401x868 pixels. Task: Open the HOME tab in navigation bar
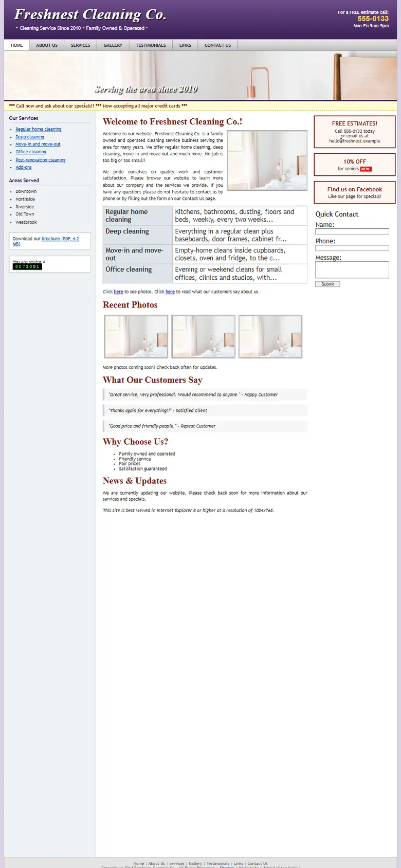(x=17, y=45)
